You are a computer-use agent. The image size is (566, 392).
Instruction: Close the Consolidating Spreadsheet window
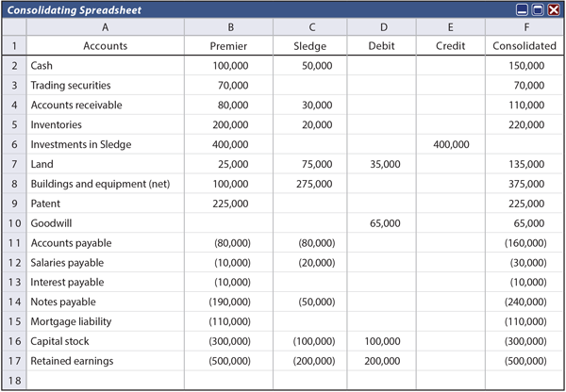(x=554, y=9)
